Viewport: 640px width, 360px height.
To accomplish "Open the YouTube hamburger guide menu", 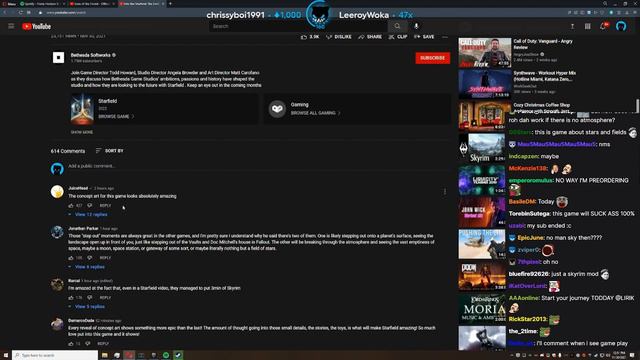I will pyautogui.click(x=11, y=26).
